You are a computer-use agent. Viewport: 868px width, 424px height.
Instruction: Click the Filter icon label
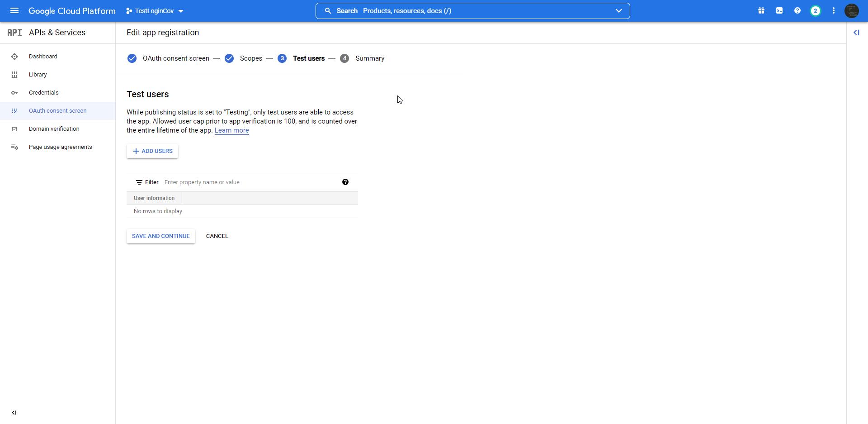147,182
